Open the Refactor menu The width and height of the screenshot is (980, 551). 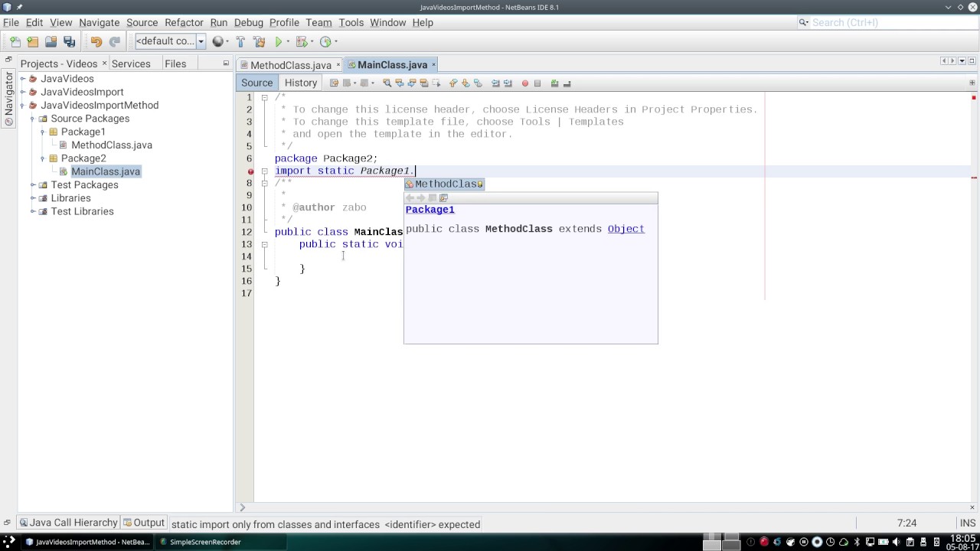[184, 22]
